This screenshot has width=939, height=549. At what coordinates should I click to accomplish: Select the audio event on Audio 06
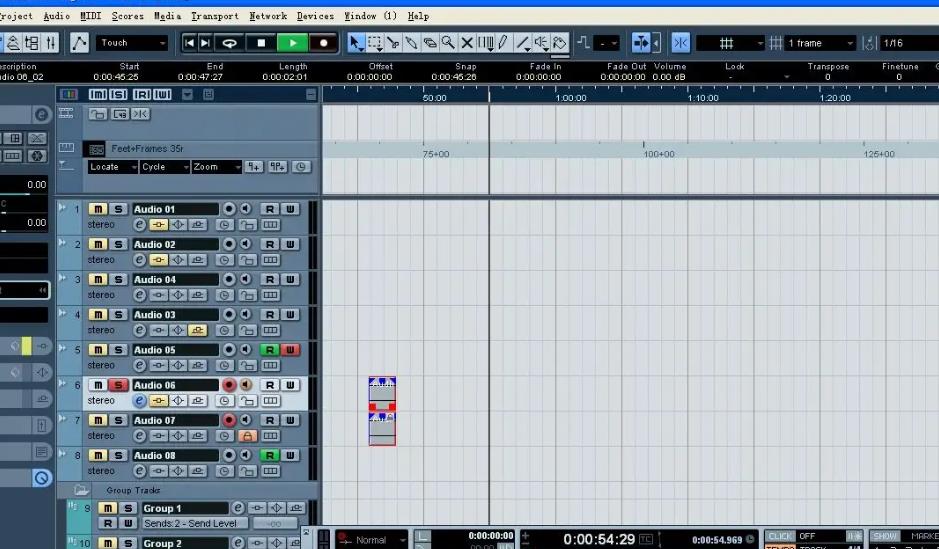click(382, 393)
